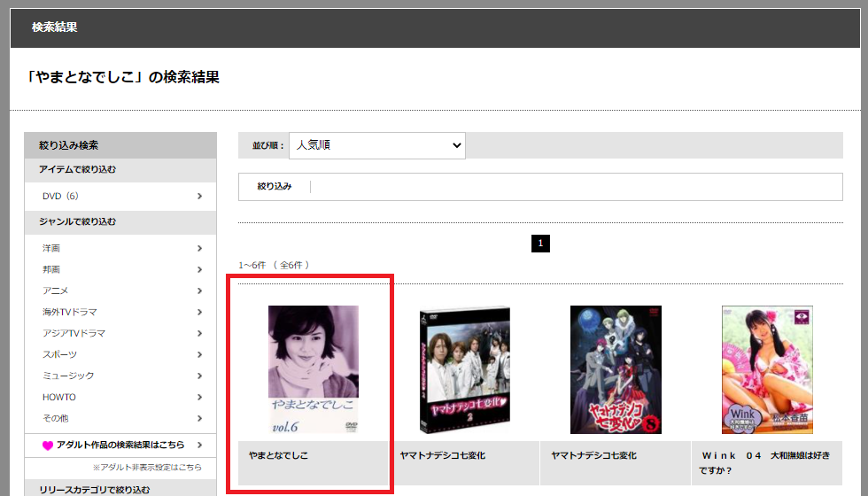Open the ヤマトナデシコ七変化 8 anime cover
The height and width of the screenshot is (496, 868).
tap(616, 370)
